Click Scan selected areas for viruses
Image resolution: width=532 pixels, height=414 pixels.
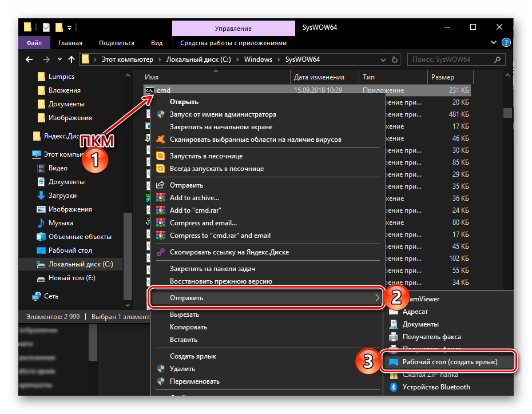coord(255,140)
